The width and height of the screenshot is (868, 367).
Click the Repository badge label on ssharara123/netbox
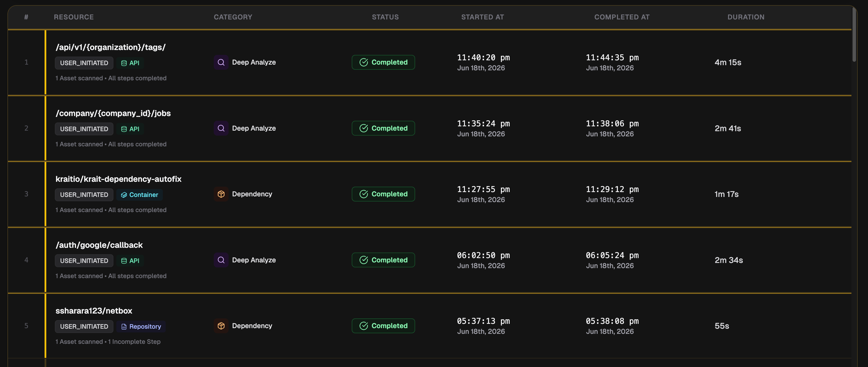coord(145,327)
